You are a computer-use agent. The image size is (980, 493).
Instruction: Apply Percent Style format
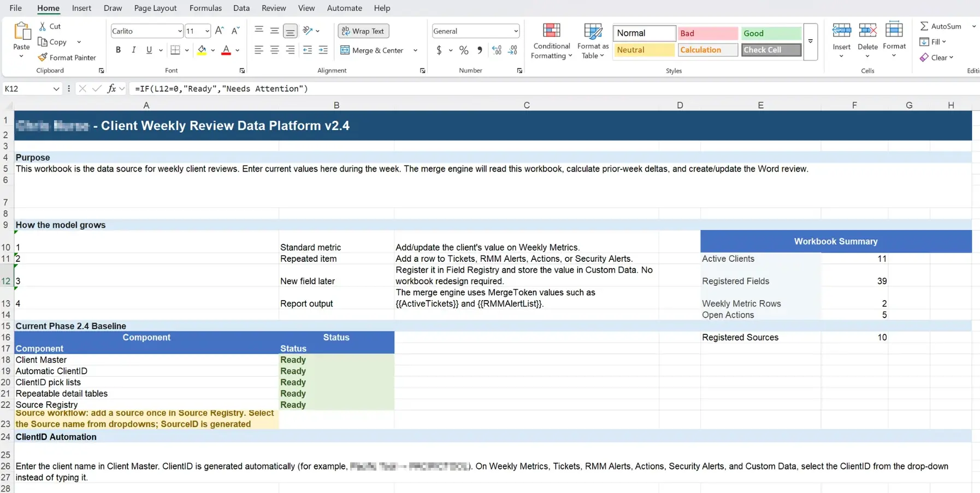[464, 50]
